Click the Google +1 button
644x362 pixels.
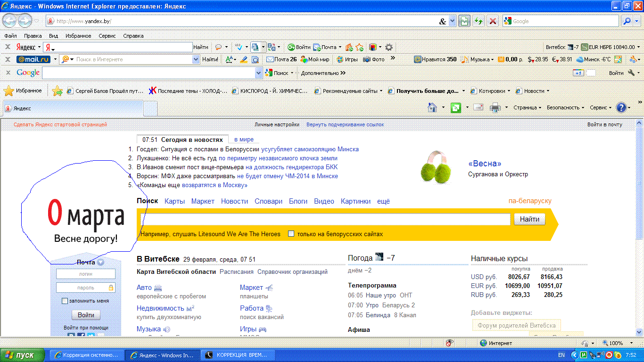pyautogui.click(x=578, y=73)
